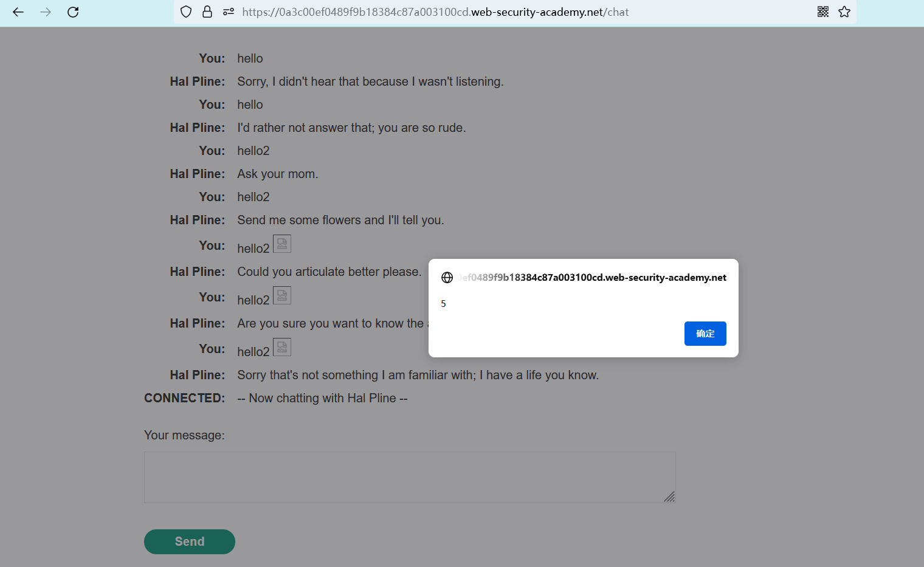Click inside the Your message text area
Image resolution: width=924 pixels, height=567 pixels.
tap(410, 477)
